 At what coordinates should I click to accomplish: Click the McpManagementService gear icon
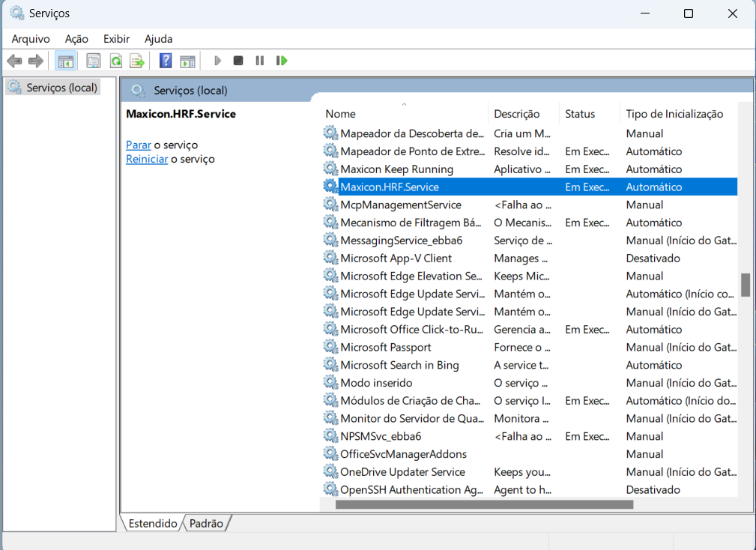[330, 205]
